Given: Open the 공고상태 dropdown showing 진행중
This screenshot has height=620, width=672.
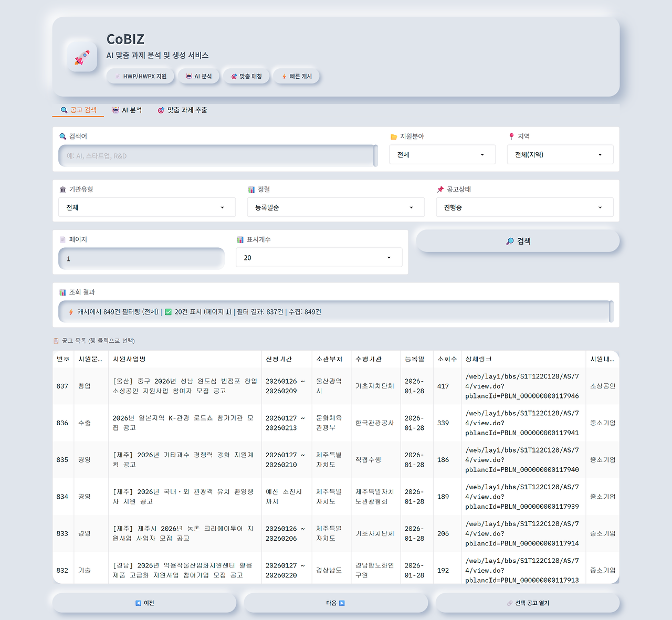Looking at the screenshot, I should [524, 207].
